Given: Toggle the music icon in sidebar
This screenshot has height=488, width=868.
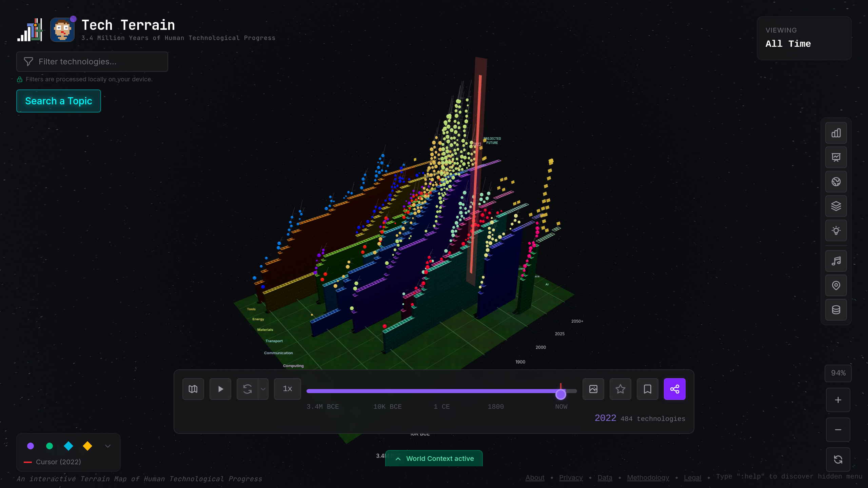Looking at the screenshot, I should point(836,260).
